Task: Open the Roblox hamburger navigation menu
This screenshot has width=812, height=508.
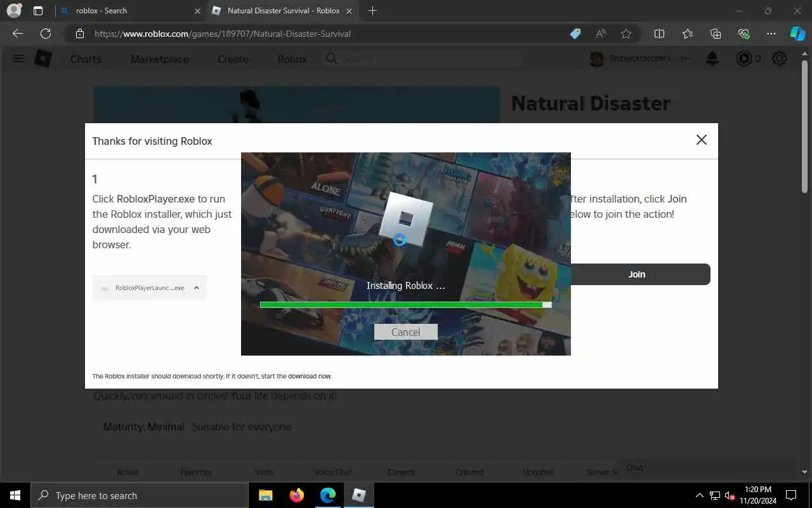Action: click(x=18, y=58)
